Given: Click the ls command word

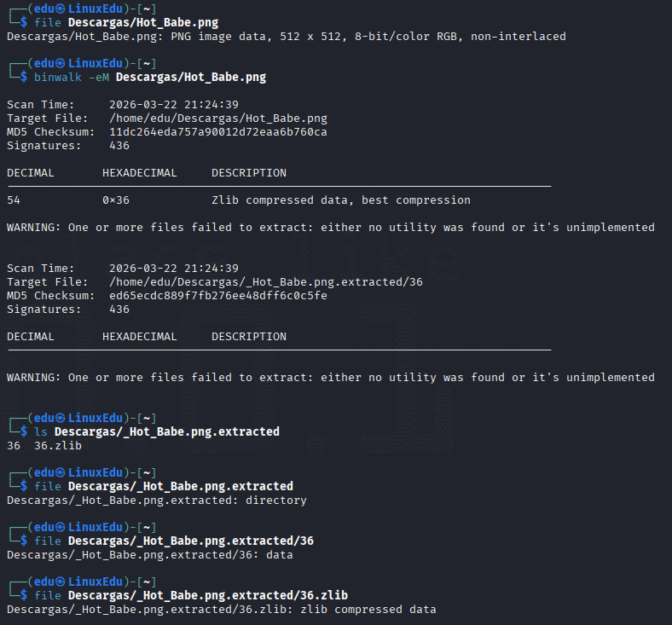Looking at the screenshot, I should click(41, 431).
